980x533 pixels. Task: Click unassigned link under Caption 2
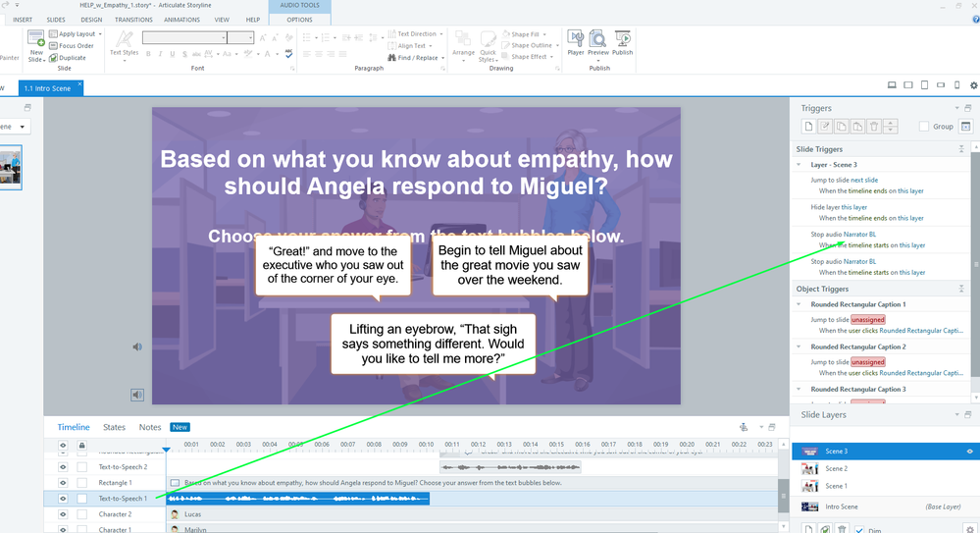coord(867,362)
